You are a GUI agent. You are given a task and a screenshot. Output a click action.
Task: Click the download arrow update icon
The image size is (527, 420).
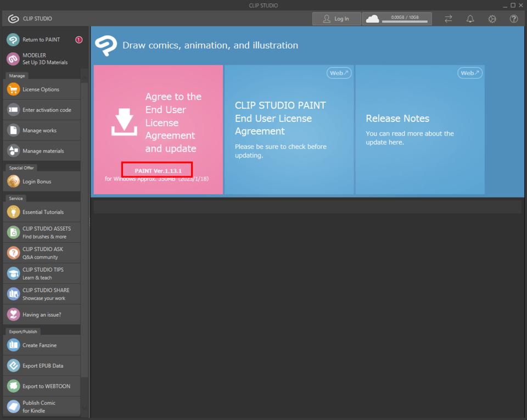[124, 122]
